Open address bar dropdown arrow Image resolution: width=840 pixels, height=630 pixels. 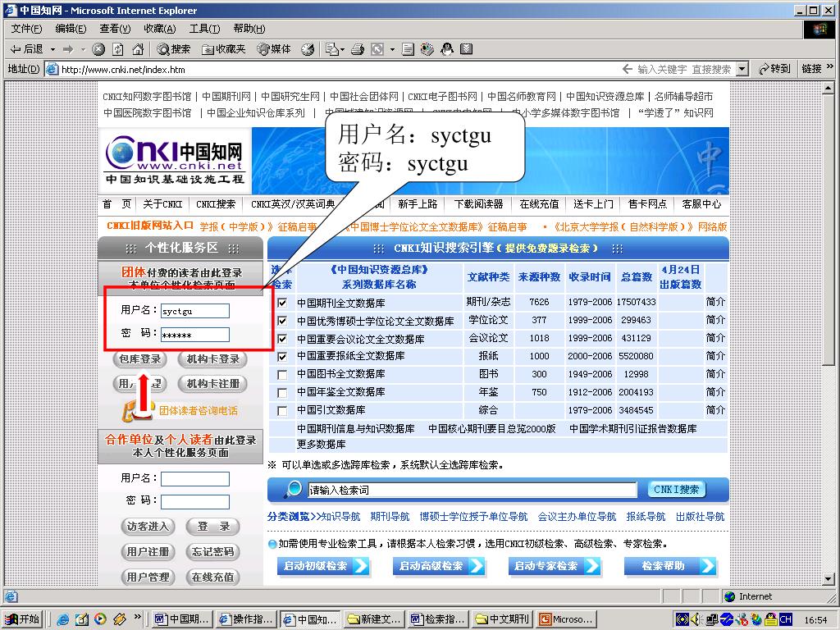742,69
